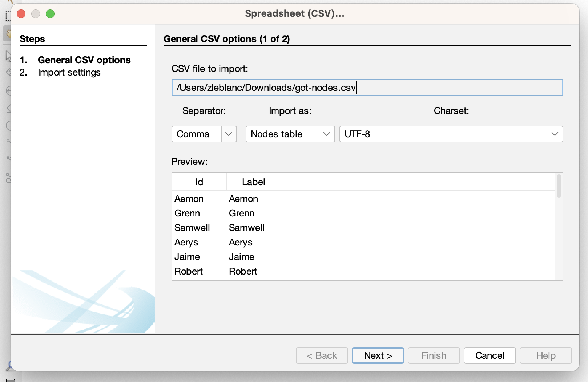Click Robert in the Id column
The height and width of the screenshot is (382, 588).
tap(189, 272)
